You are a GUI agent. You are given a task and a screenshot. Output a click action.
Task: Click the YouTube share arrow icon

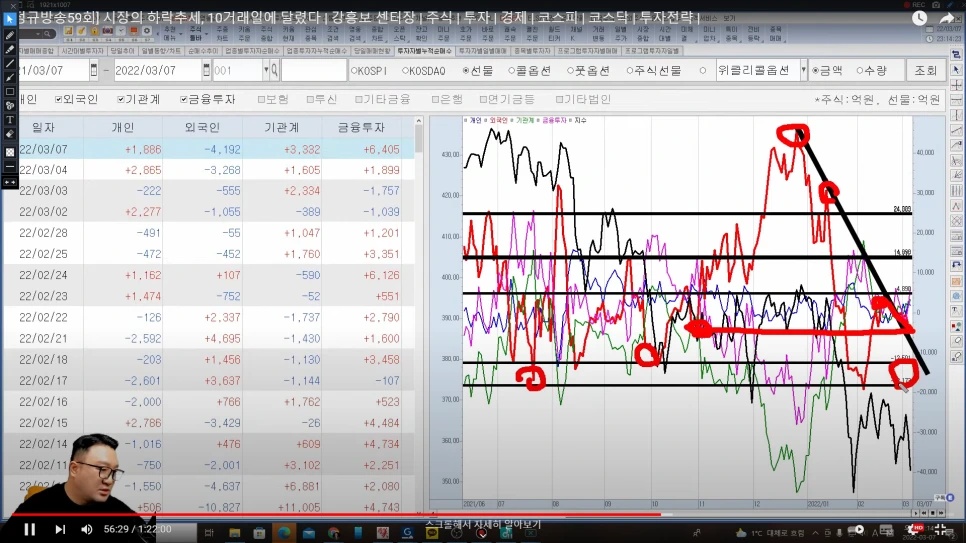point(946,18)
